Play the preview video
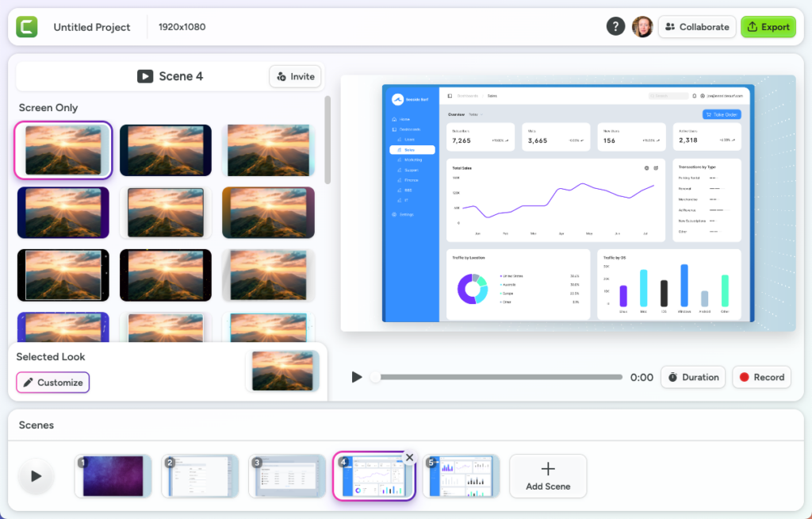Screen dimensions: 812x519 [357, 378]
